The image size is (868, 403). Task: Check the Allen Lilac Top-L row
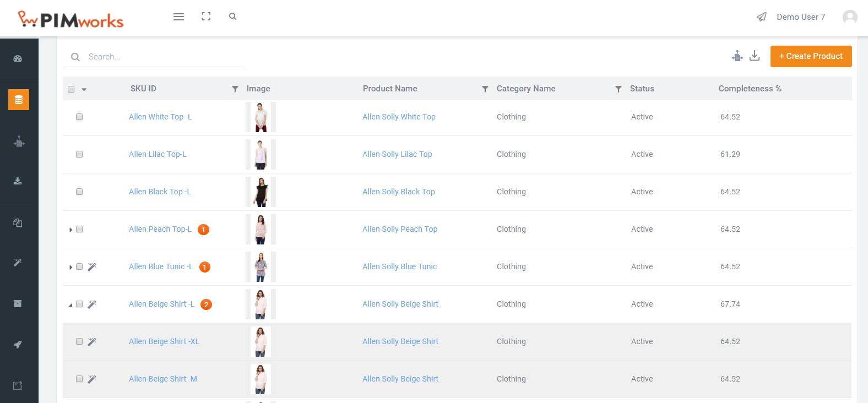pos(79,154)
